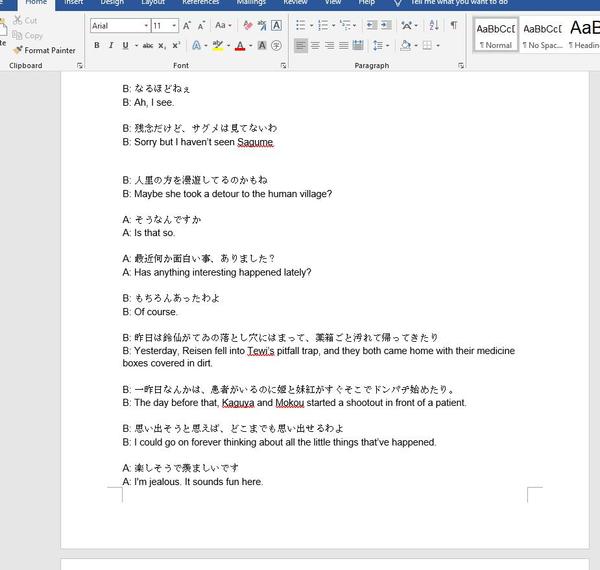Click the Character Border icon
Screen dimensions: 600x570
(276, 26)
